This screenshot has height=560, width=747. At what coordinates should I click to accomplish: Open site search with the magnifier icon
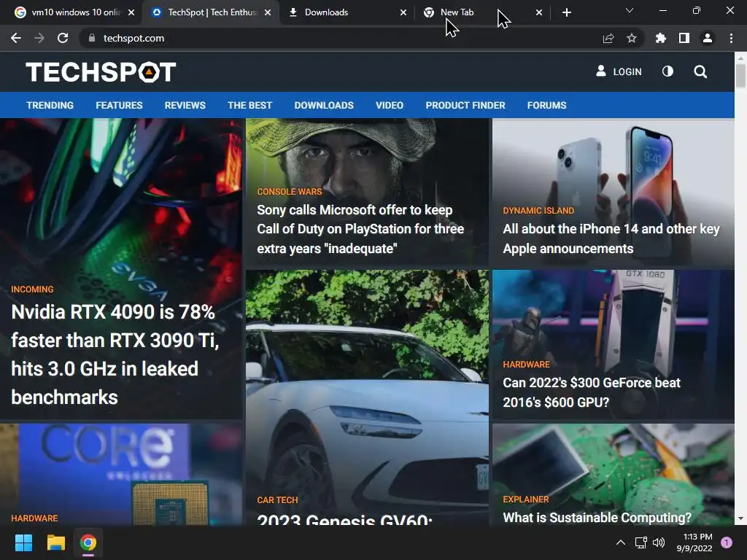pos(700,72)
